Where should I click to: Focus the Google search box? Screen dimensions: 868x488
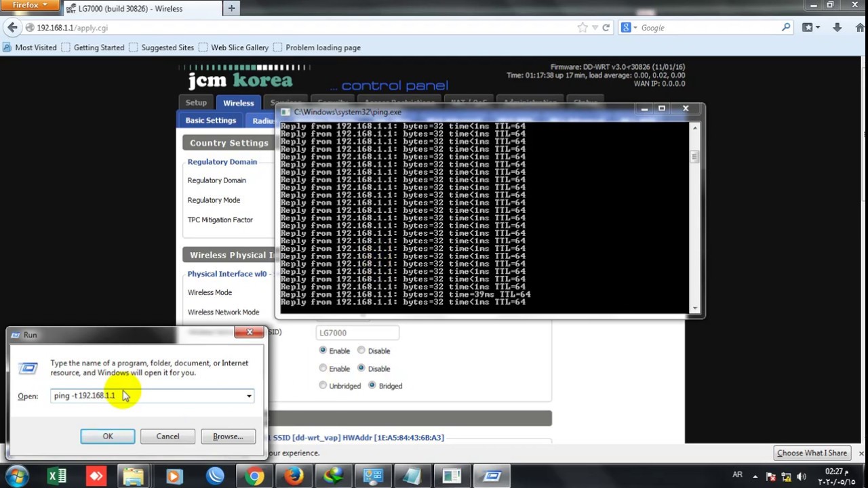point(709,28)
